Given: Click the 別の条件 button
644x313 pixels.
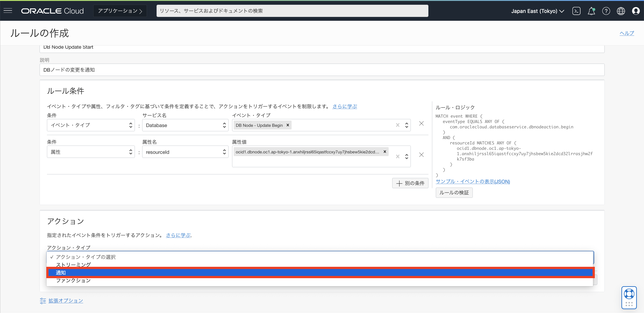Looking at the screenshot, I should coord(410,183).
